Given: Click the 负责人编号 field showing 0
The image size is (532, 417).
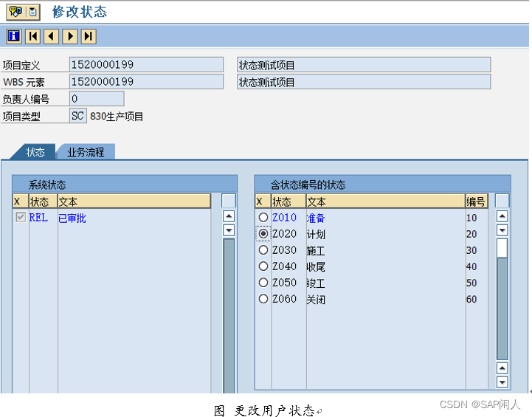Looking at the screenshot, I should tap(97, 99).
